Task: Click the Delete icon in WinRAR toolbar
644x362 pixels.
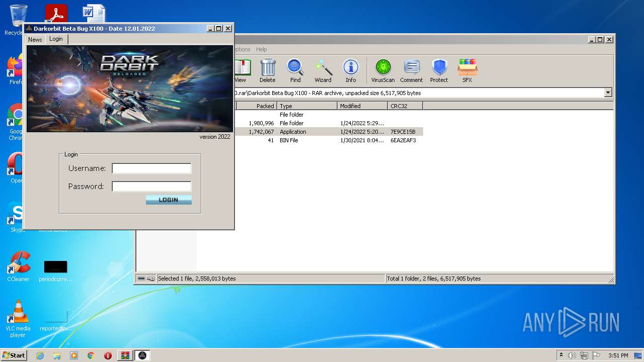Action: [268, 70]
